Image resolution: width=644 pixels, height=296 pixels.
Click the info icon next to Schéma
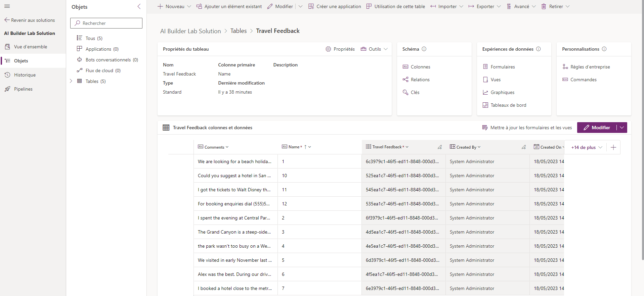[424, 49]
